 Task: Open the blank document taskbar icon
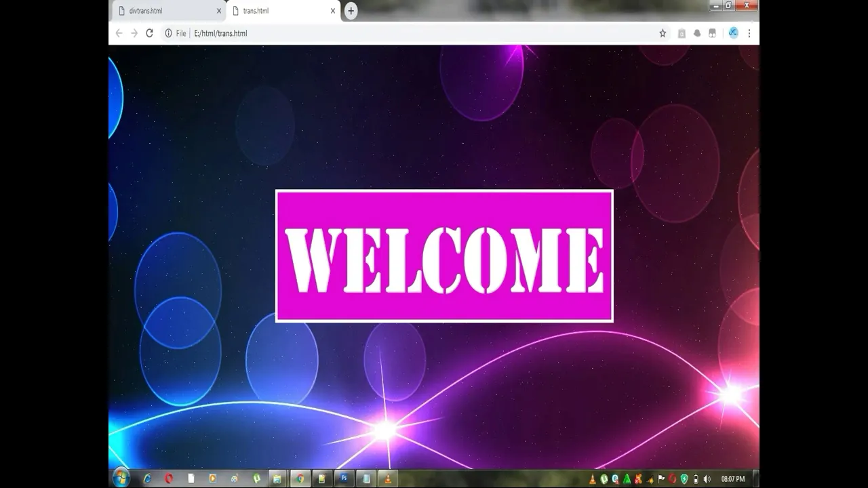(191, 479)
